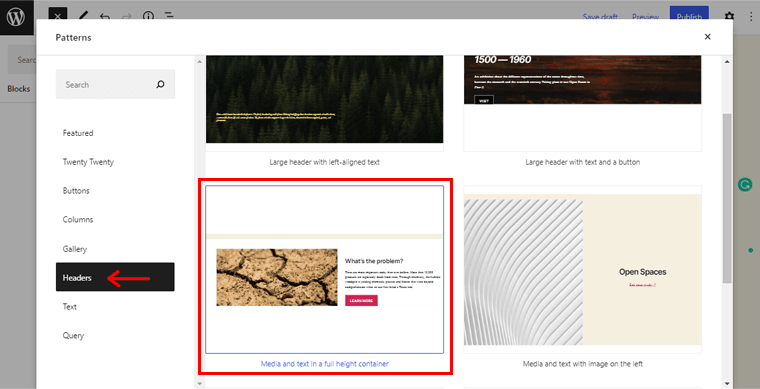This screenshot has width=760, height=389.
Task: Choose the Open Spaces pattern thumbnail
Action: pyautogui.click(x=583, y=269)
